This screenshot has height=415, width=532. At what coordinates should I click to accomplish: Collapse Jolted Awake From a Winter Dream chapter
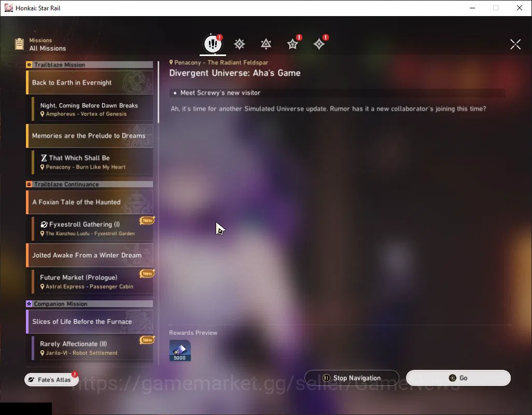[x=90, y=255]
